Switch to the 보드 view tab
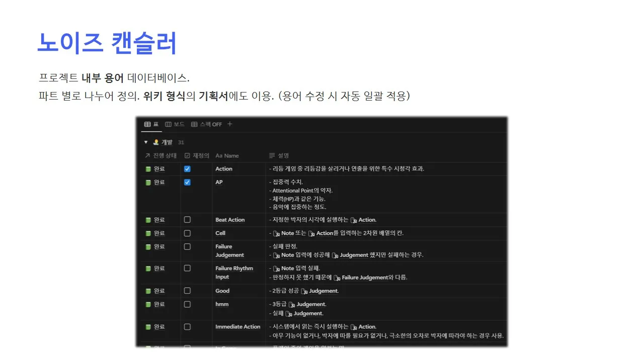 (175, 124)
